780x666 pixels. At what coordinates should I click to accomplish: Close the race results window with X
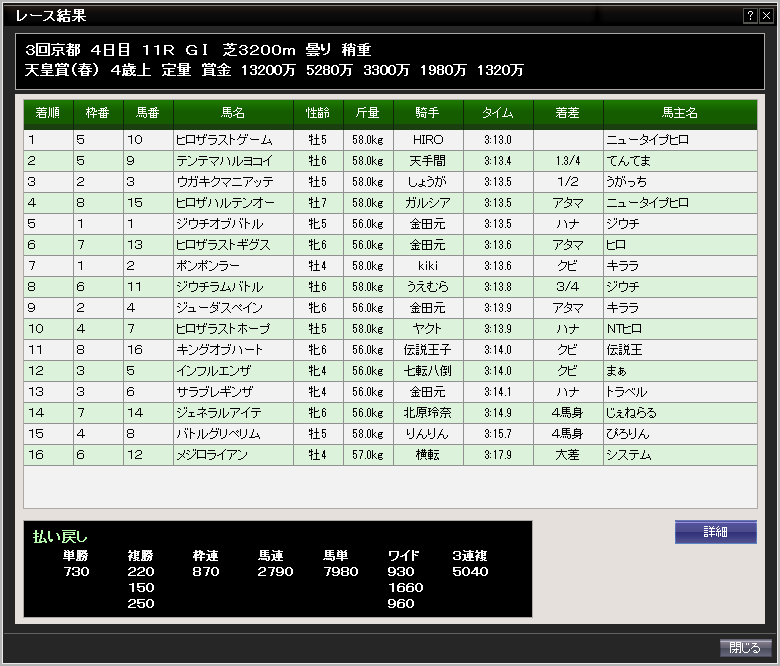tap(766, 16)
